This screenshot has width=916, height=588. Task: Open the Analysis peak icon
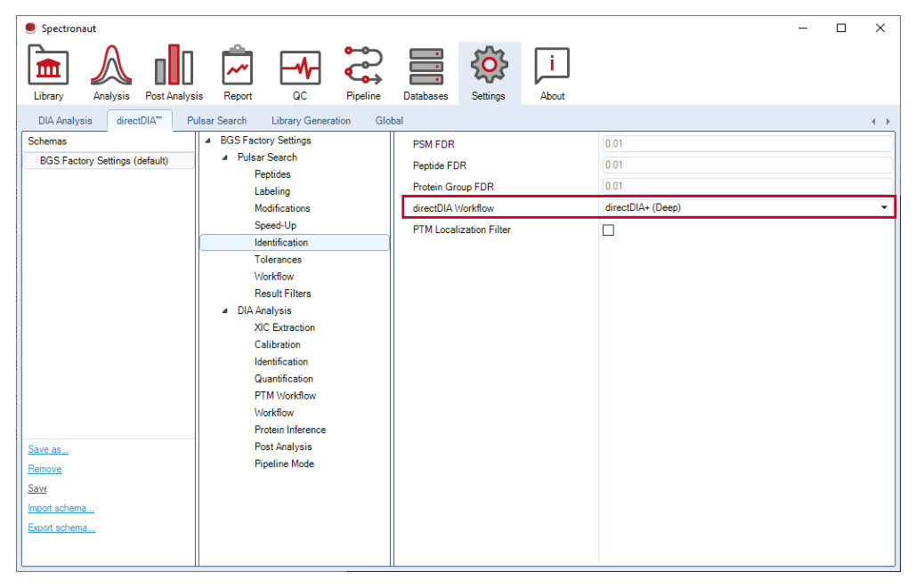coord(111,66)
